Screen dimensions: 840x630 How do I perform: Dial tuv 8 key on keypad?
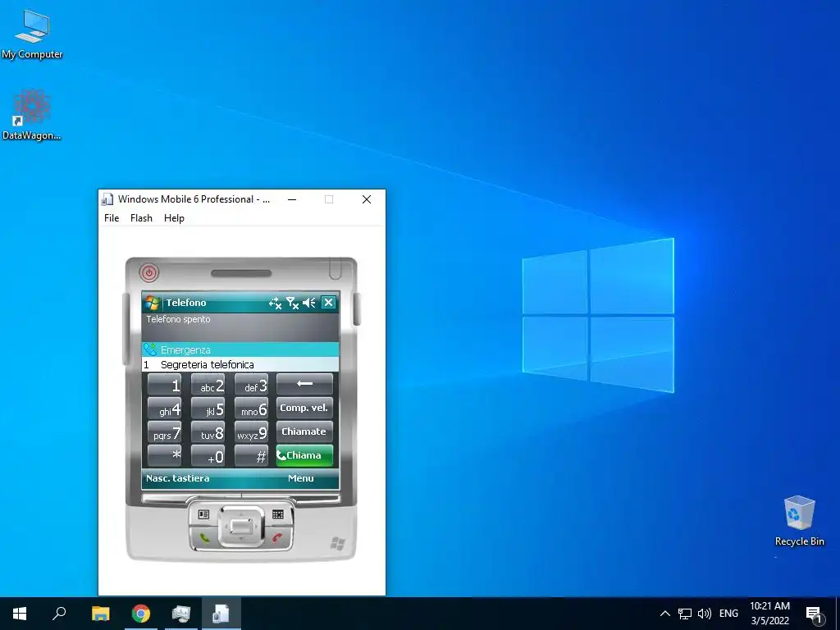[208, 432]
